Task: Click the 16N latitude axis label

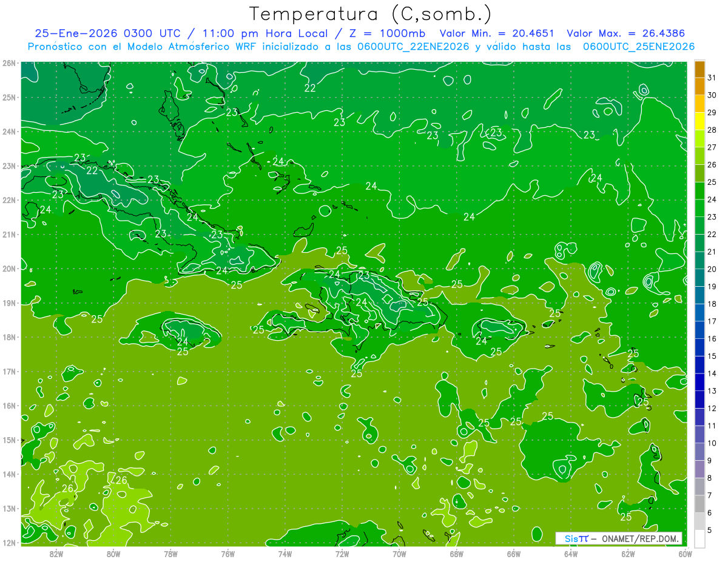Action: (9, 406)
